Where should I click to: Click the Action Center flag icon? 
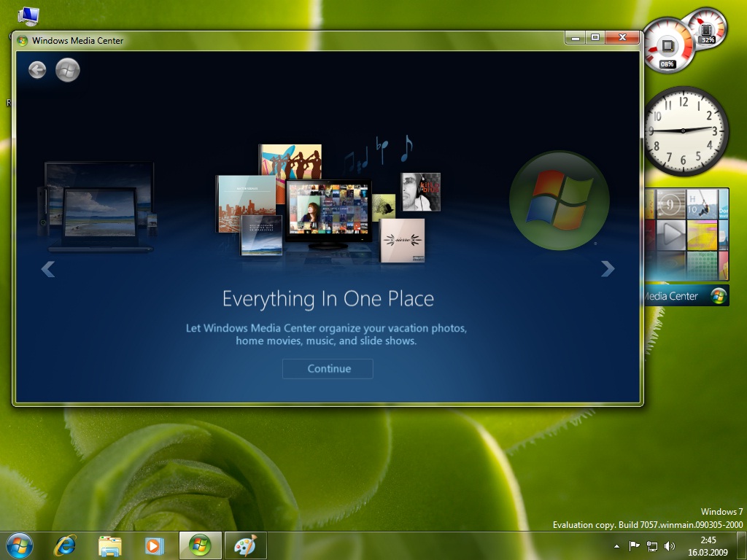pos(634,546)
